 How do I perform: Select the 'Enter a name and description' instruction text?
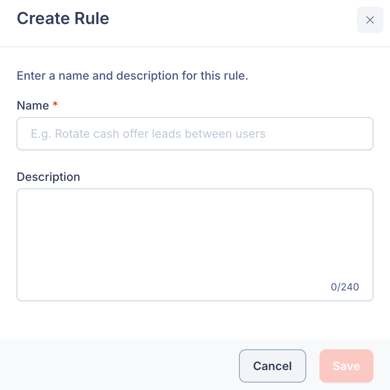tap(132, 76)
